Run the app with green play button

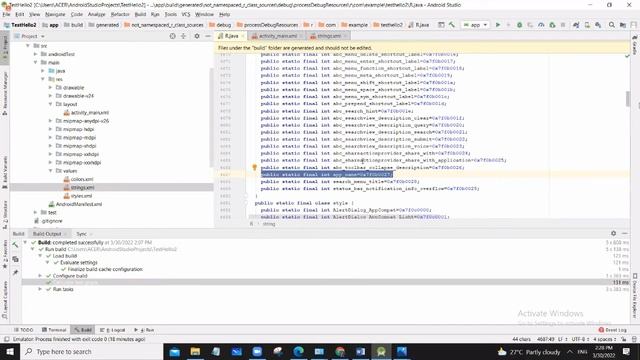pyautogui.click(x=498, y=25)
